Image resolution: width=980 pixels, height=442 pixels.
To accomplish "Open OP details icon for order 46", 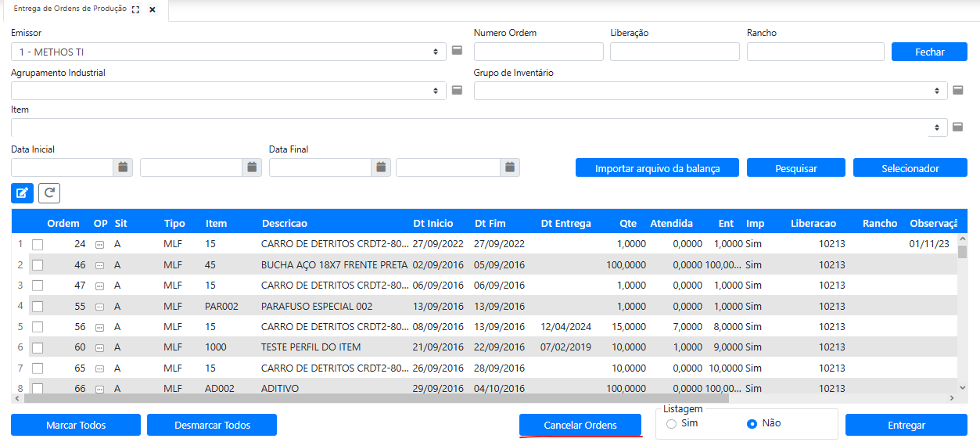I will click(x=99, y=265).
